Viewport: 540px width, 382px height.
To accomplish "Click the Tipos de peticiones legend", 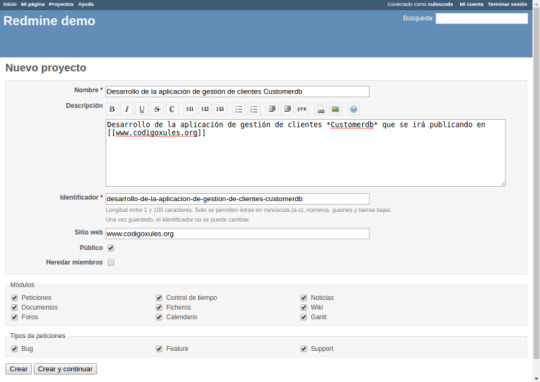I will pyautogui.click(x=38, y=335).
